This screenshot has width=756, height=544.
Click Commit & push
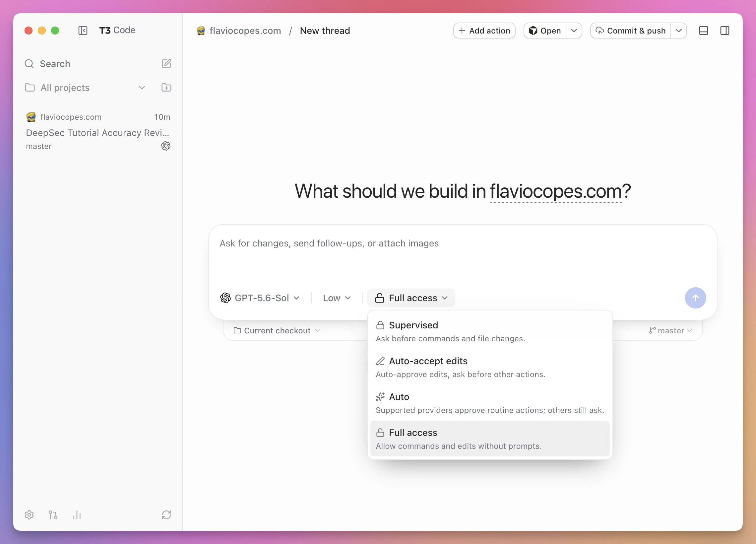click(631, 31)
